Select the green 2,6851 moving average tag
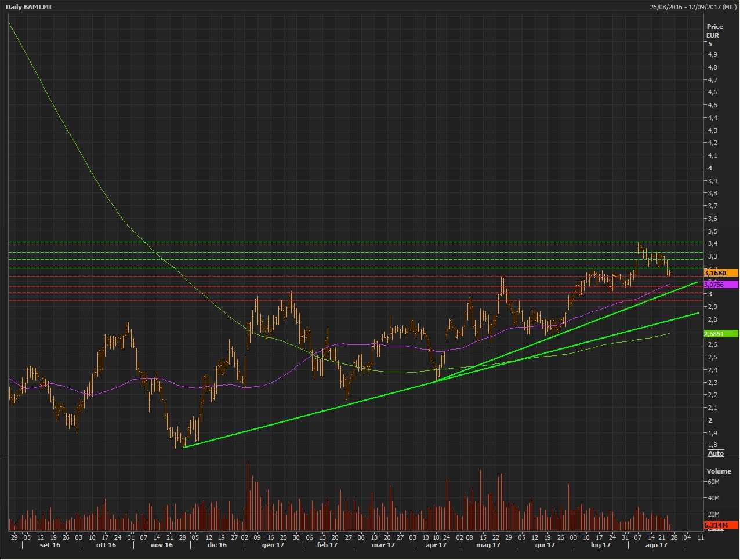The image size is (740, 560). (720, 334)
